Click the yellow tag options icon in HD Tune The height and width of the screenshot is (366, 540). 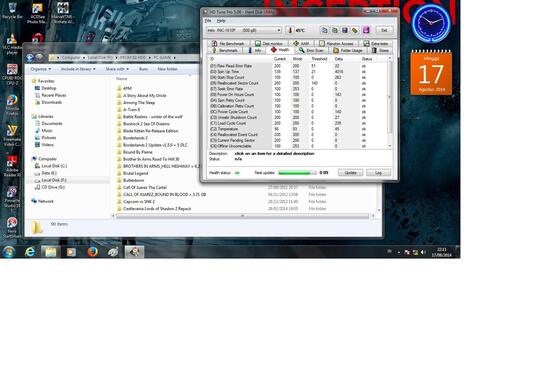355,30
